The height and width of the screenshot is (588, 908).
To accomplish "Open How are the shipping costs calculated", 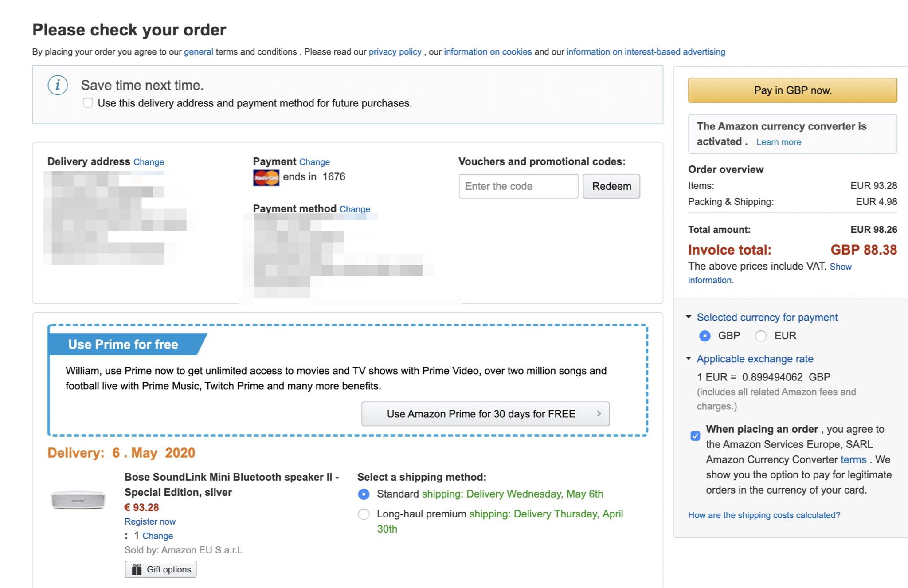I will point(764,515).
